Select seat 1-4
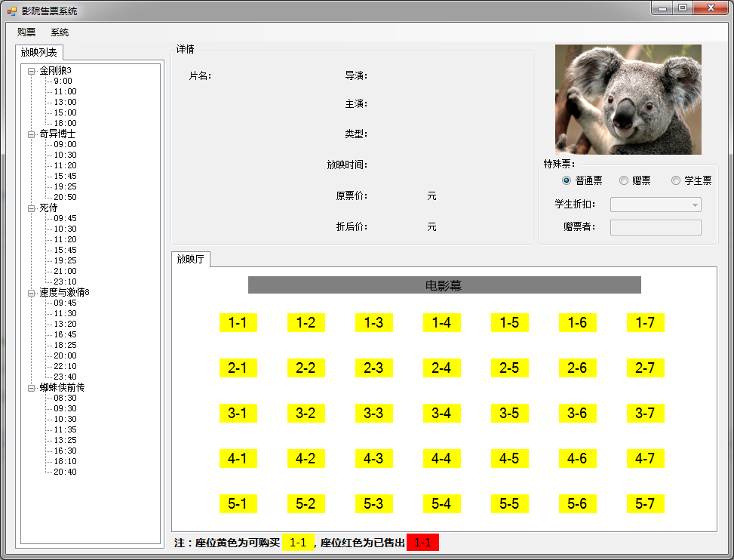 pyautogui.click(x=441, y=322)
